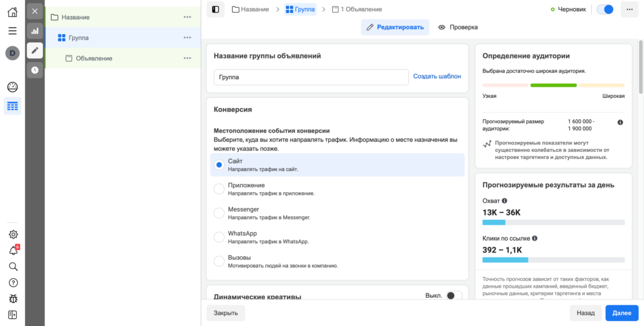Select the Приложение radio option
Image resolution: width=644 pixels, height=326 pixels.
coord(219,189)
